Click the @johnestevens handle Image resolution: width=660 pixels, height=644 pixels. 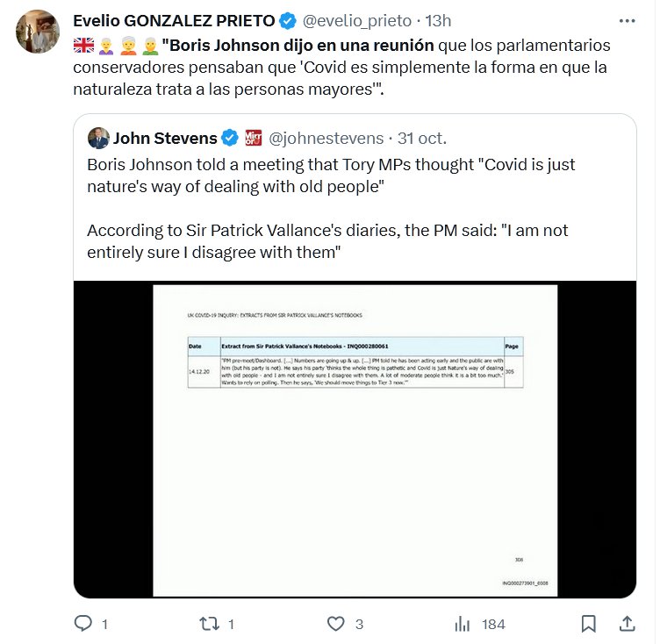point(326,138)
